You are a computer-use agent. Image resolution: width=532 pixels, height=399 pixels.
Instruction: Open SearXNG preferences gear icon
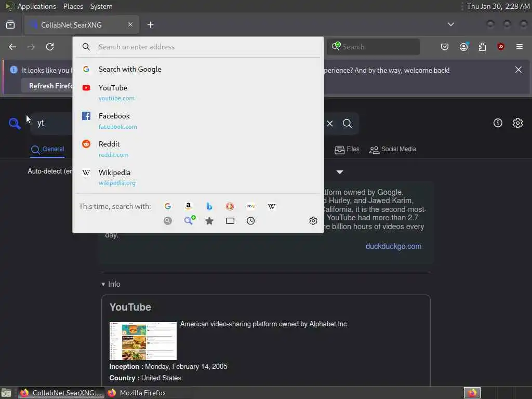pyautogui.click(x=517, y=123)
